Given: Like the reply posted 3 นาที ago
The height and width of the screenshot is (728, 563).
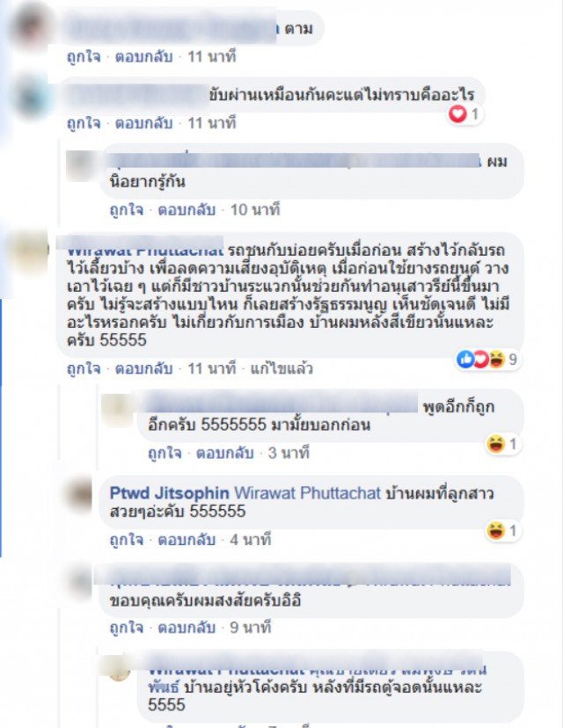Looking at the screenshot, I should (165, 453).
